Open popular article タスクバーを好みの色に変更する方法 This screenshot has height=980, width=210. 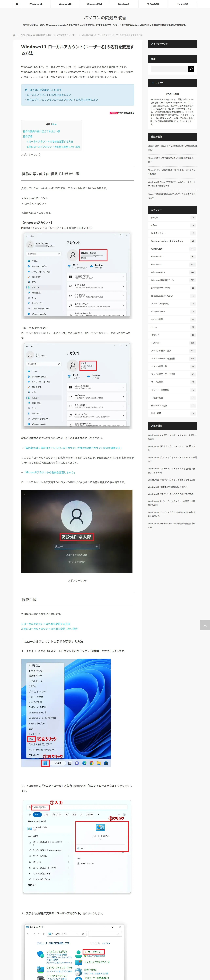point(170,494)
